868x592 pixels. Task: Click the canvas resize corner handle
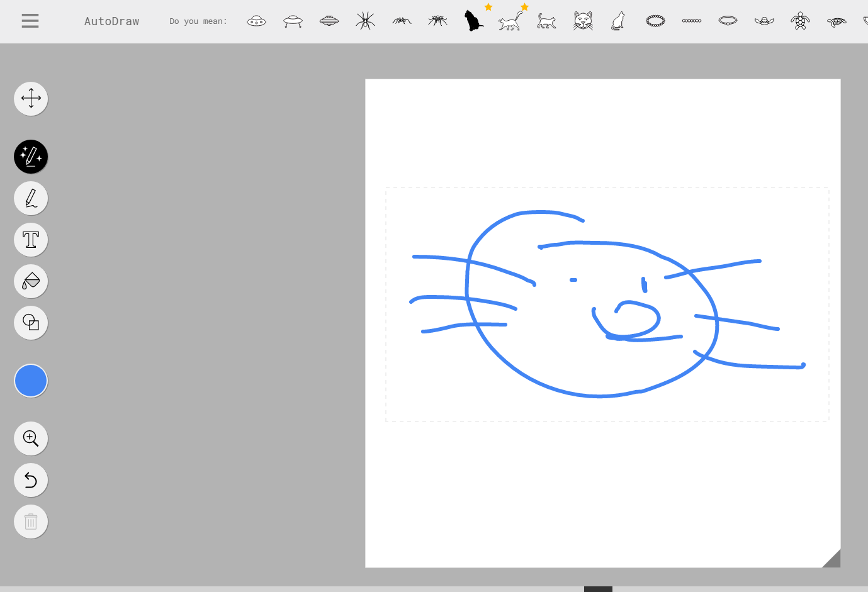pos(833,559)
